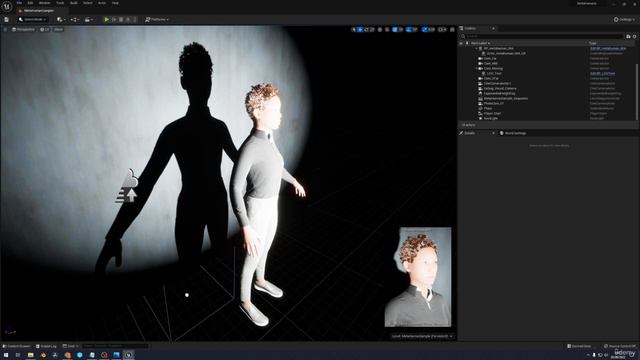Open the Cmd console type dropdown

[x=70, y=346]
